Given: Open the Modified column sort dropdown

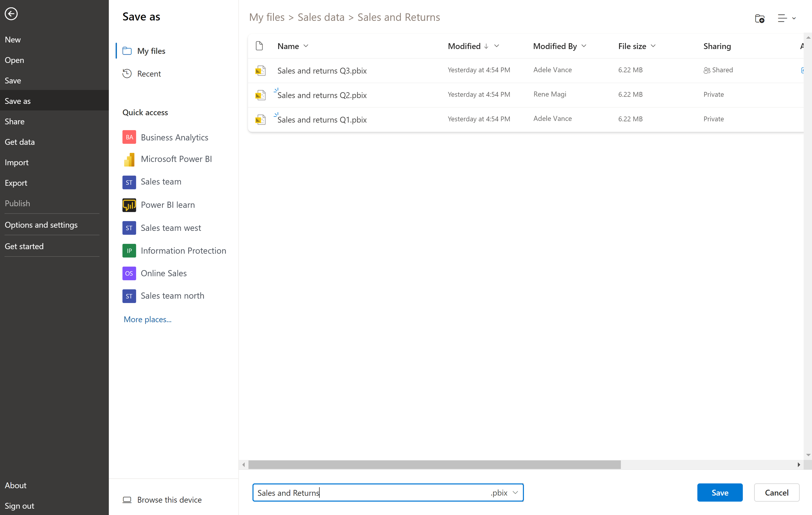Looking at the screenshot, I should point(497,46).
